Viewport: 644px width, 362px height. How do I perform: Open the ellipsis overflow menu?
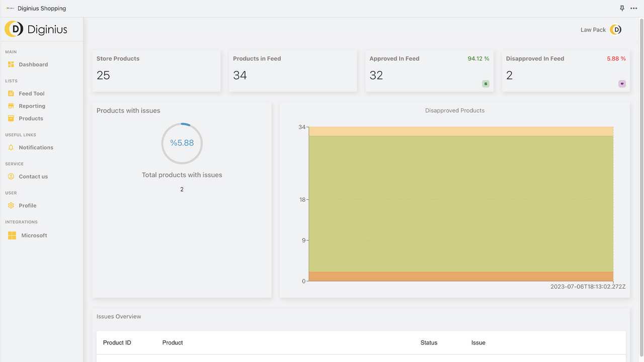[x=633, y=8]
